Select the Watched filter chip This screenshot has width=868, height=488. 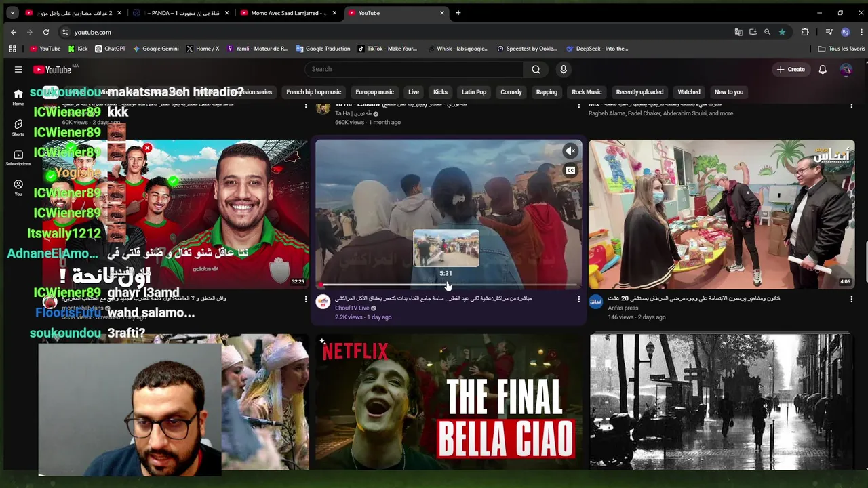689,92
